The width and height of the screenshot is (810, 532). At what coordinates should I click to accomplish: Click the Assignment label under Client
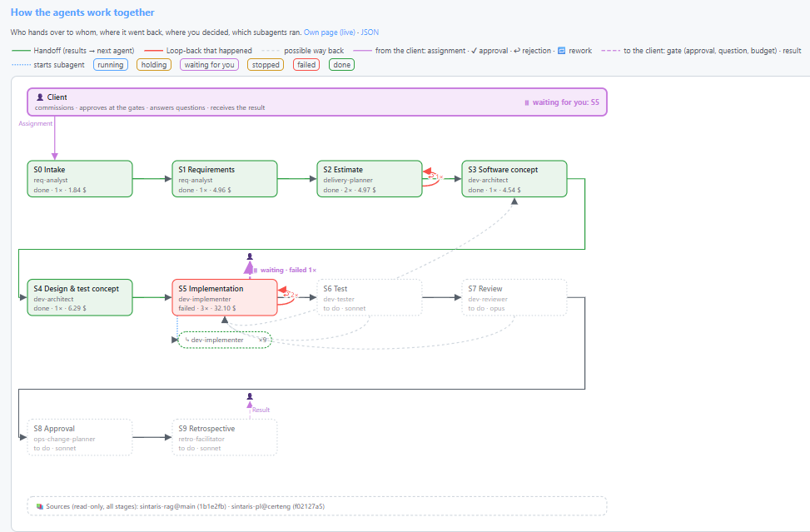35,123
